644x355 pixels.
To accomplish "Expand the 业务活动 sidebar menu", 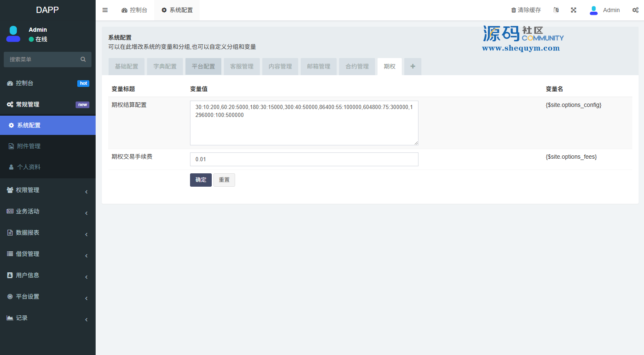I will point(48,211).
